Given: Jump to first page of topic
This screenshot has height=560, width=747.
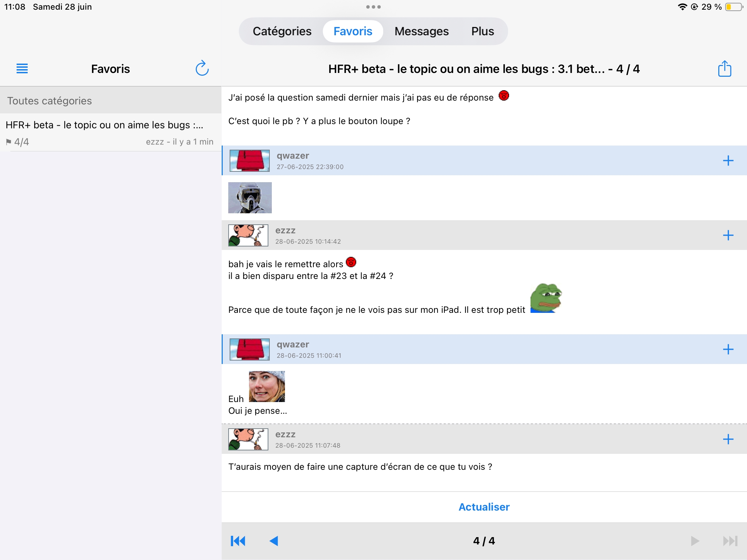Looking at the screenshot, I should tap(238, 541).
